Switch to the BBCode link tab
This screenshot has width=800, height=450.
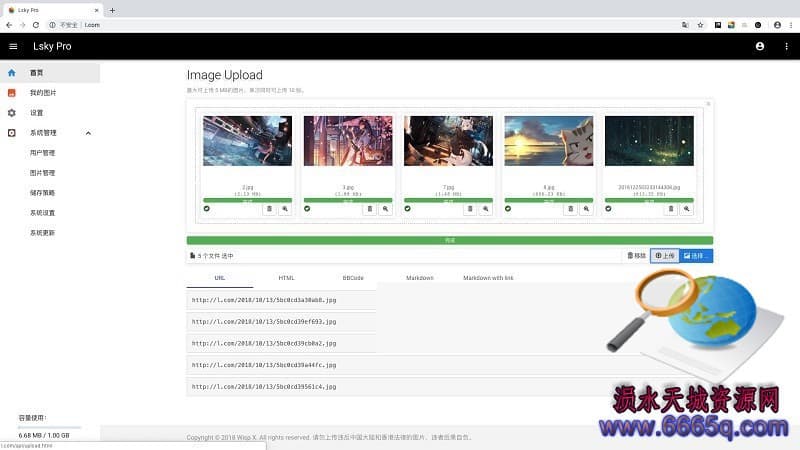pos(353,278)
